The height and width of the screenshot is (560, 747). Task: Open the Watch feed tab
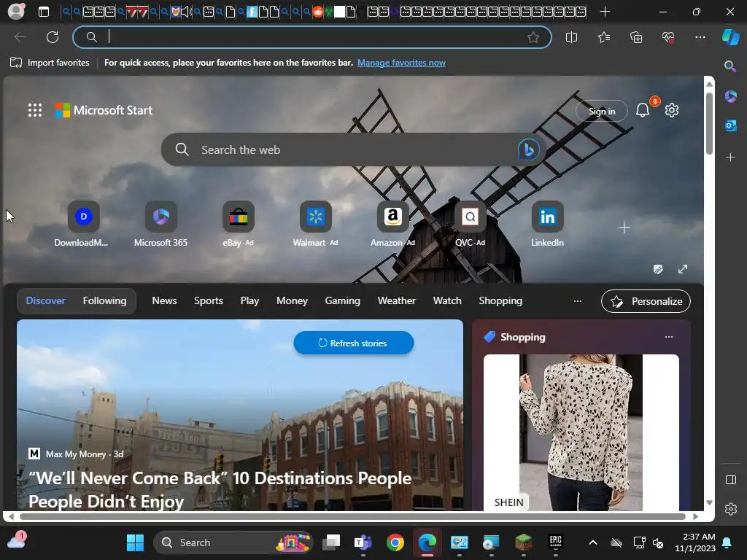click(x=447, y=301)
